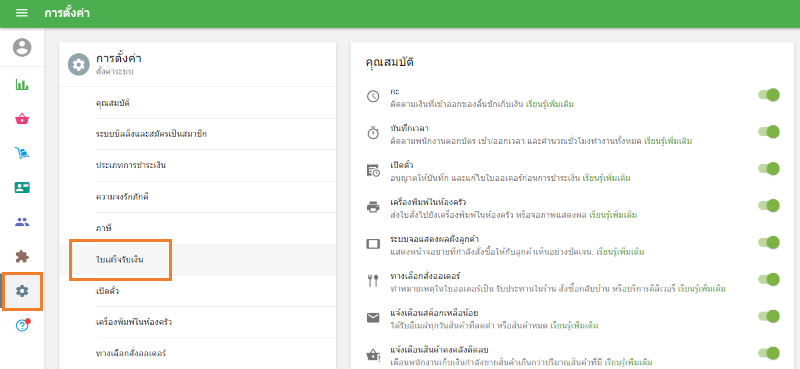
Task: Toggle the แจ้งเตือนสต็อกเหลือน้อย low stock switch
Action: tap(769, 316)
